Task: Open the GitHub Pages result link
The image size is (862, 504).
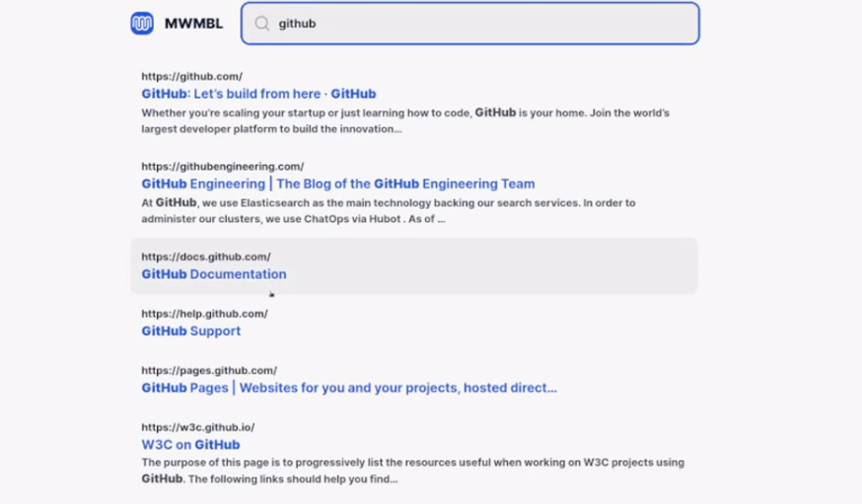Action: pos(349,388)
